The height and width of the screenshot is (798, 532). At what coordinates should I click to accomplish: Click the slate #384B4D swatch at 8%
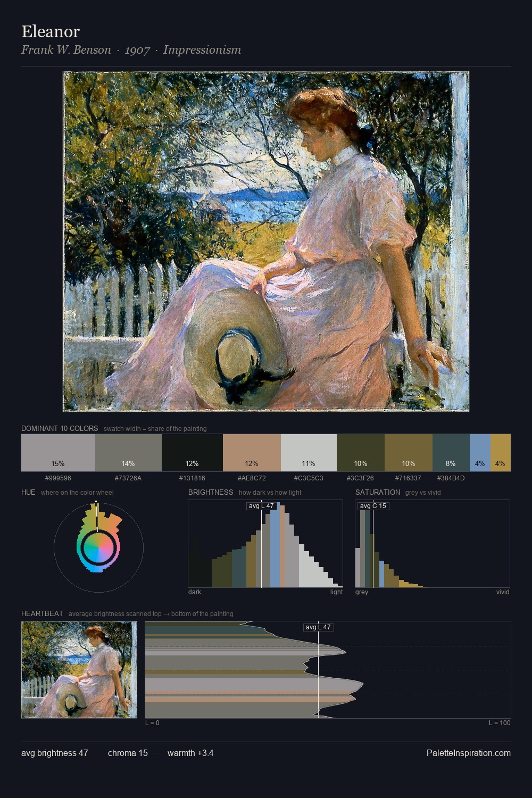451,453
